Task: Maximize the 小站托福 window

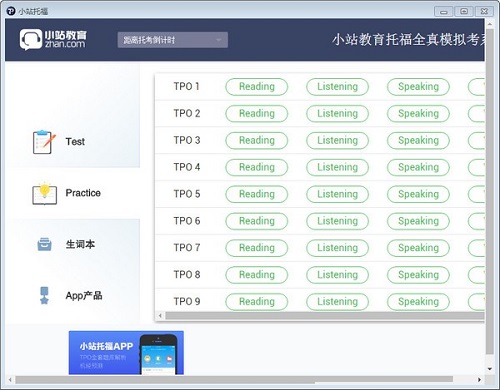Action: (x=464, y=12)
